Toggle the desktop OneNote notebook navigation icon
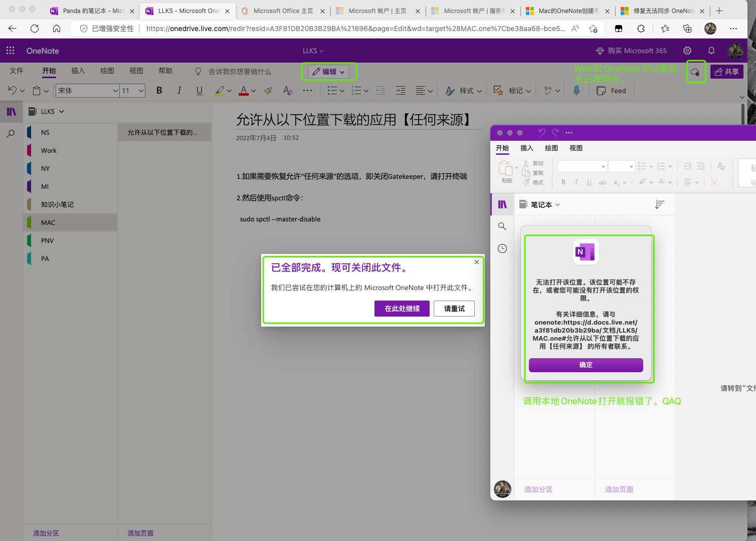Image resolution: width=756 pixels, height=541 pixels. (502, 204)
